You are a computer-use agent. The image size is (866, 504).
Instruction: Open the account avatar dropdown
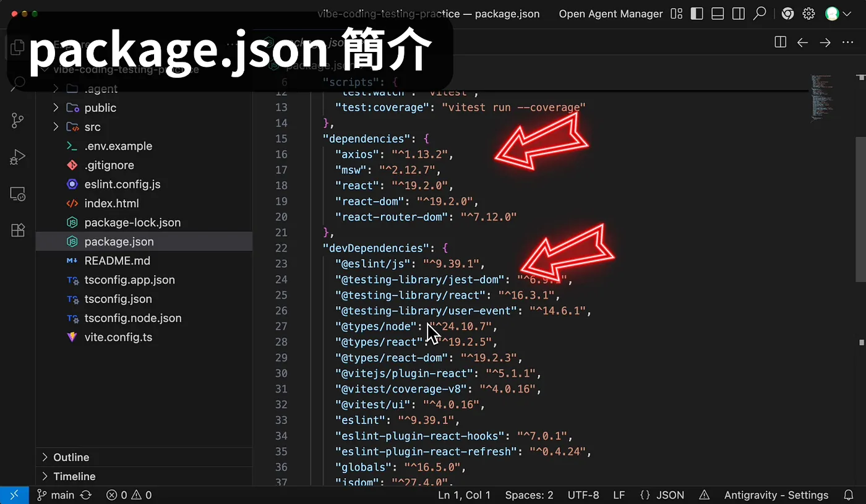tap(838, 14)
